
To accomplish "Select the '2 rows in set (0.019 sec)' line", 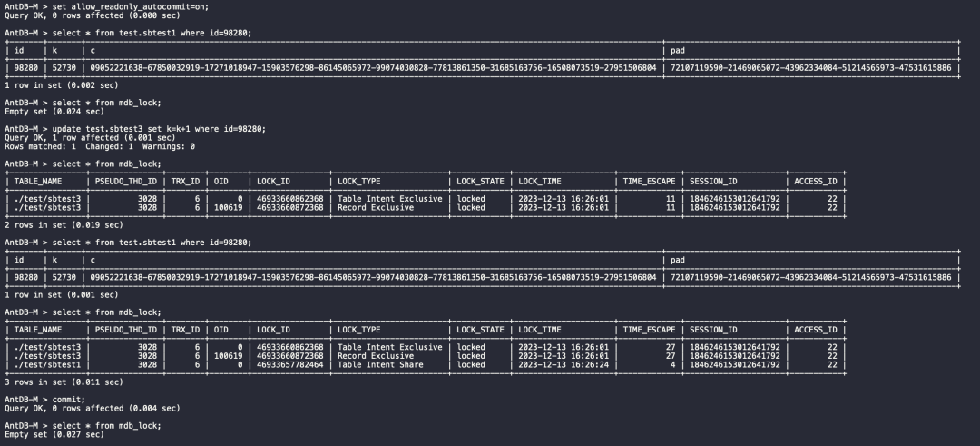I will [x=64, y=224].
